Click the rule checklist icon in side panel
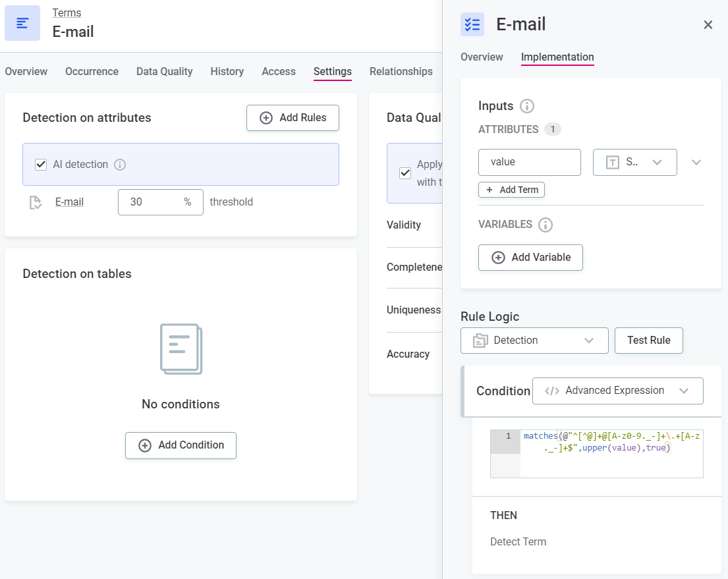Image resolution: width=728 pixels, height=579 pixels. click(x=472, y=24)
